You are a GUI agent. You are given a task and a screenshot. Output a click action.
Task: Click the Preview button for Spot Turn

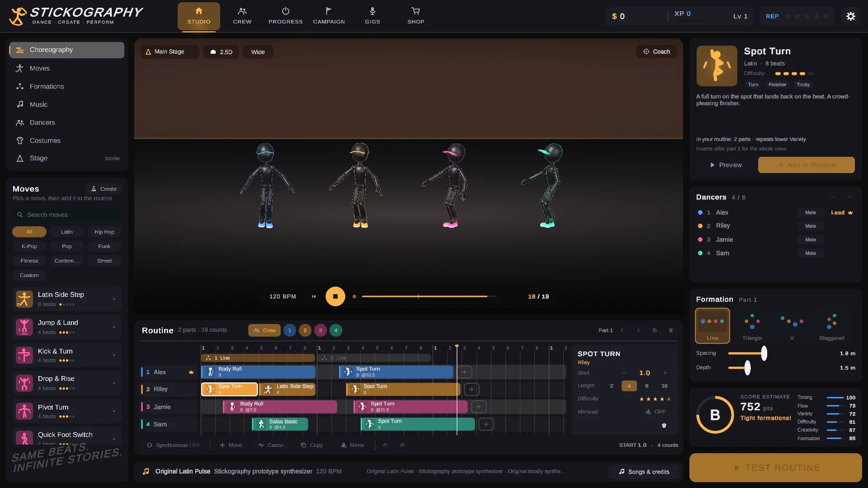tap(725, 165)
